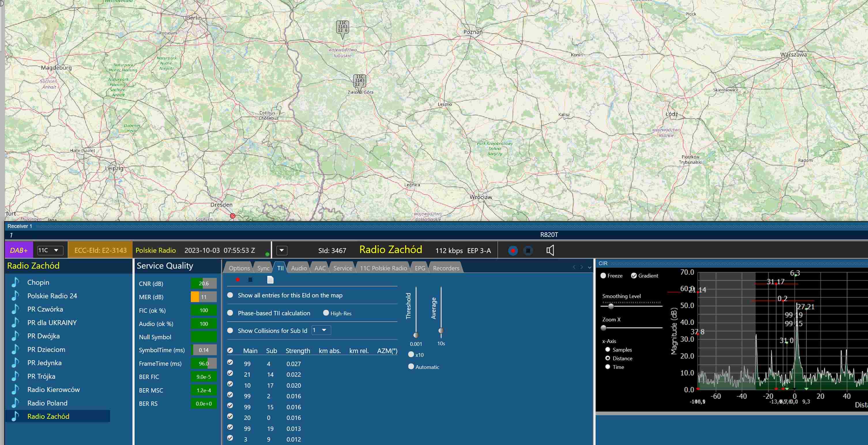The height and width of the screenshot is (445, 868).
Task: Adjust the Smoothing Level slider
Action: (x=611, y=306)
